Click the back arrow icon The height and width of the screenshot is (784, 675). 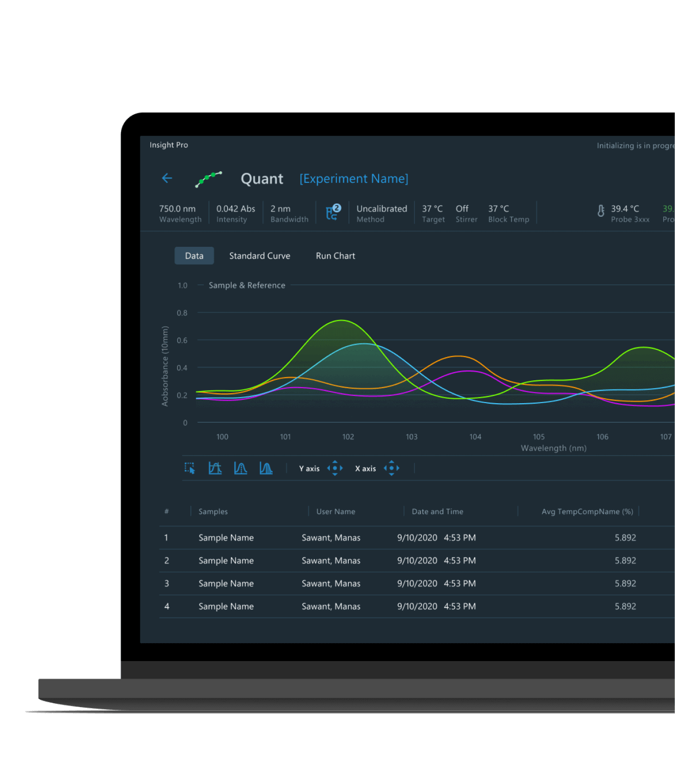[167, 179]
